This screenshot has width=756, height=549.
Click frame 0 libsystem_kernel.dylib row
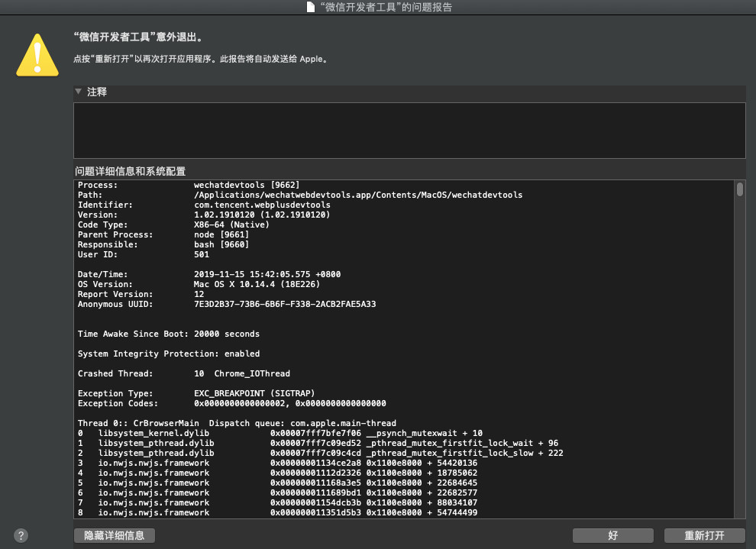click(280, 433)
